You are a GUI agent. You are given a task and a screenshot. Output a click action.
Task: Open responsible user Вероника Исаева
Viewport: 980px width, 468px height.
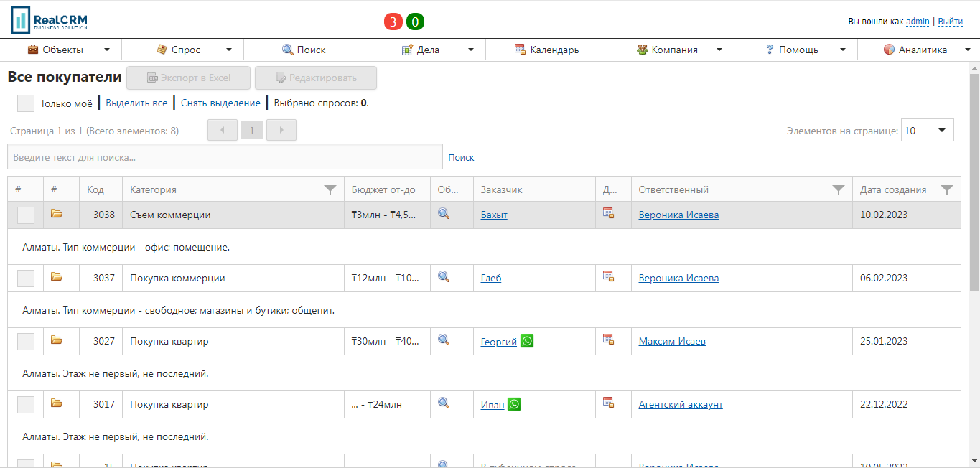678,213
